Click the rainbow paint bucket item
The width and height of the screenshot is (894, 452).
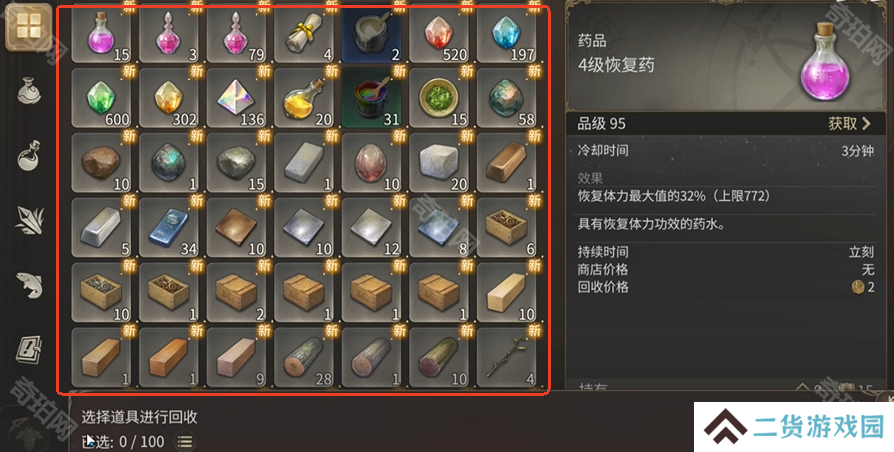[x=371, y=97]
